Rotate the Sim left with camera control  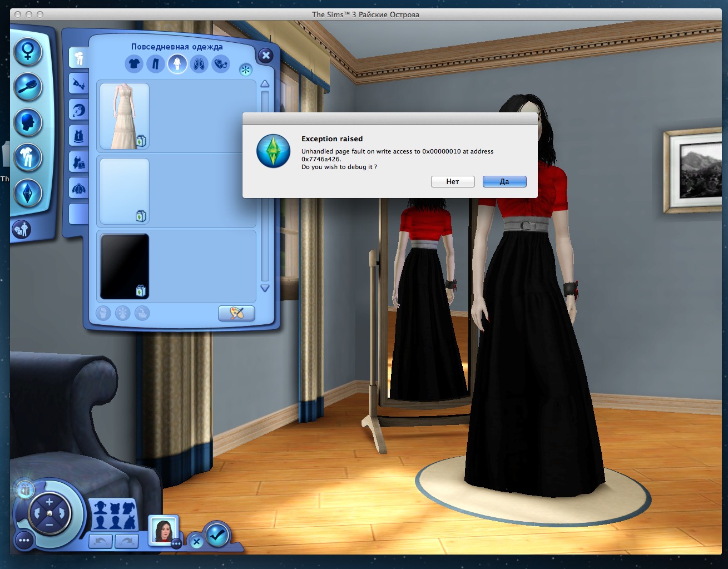click(37, 513)
